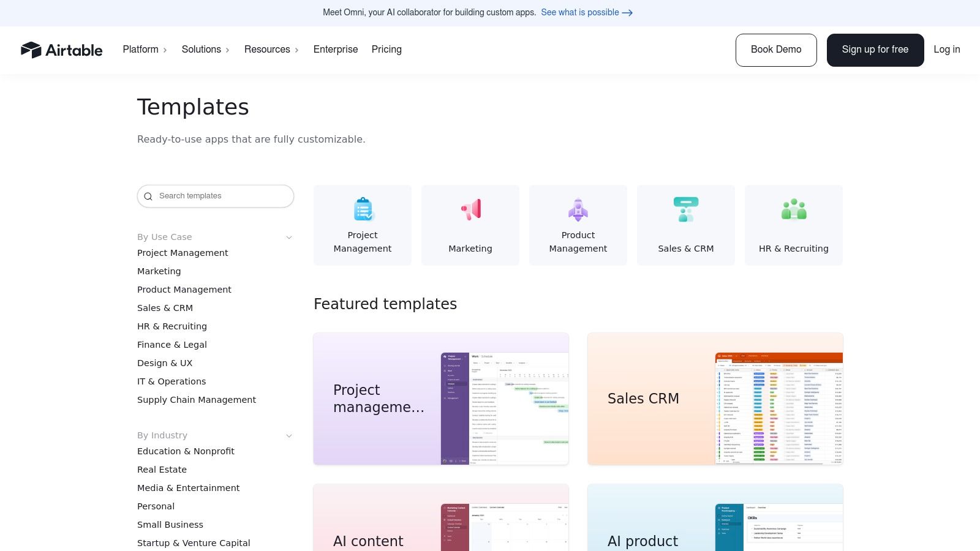
Task: Select the Product Management rocket icon
Action: (578, 209)
